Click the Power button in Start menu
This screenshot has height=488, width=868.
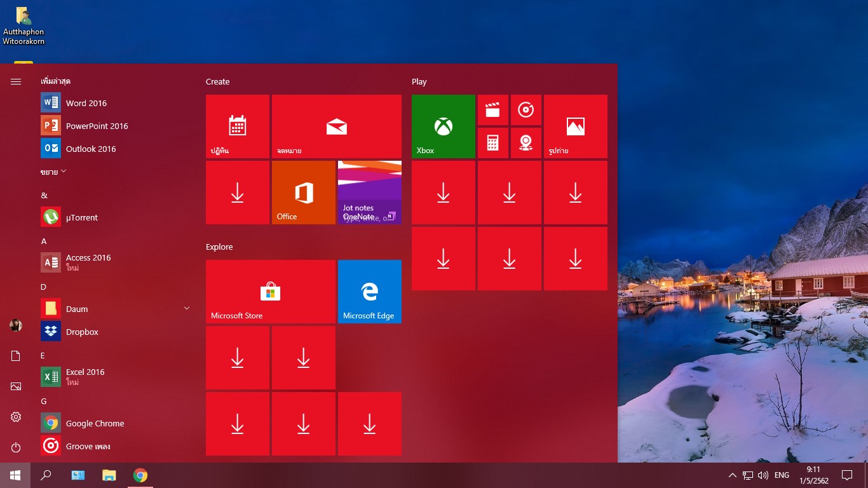(16, 447)
